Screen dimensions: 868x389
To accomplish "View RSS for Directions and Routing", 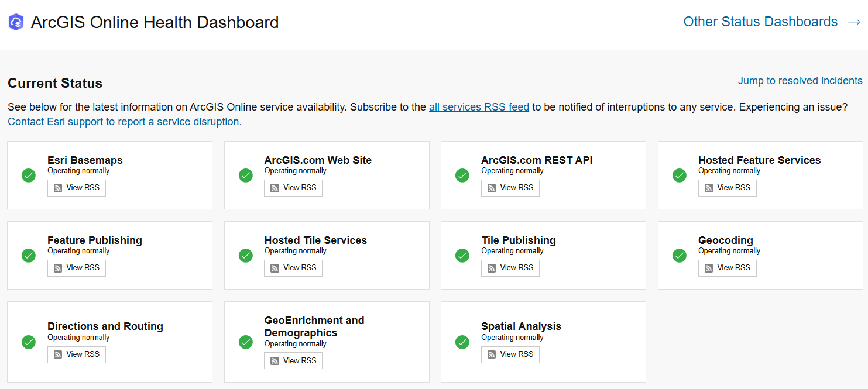I will tap(77, 354).
